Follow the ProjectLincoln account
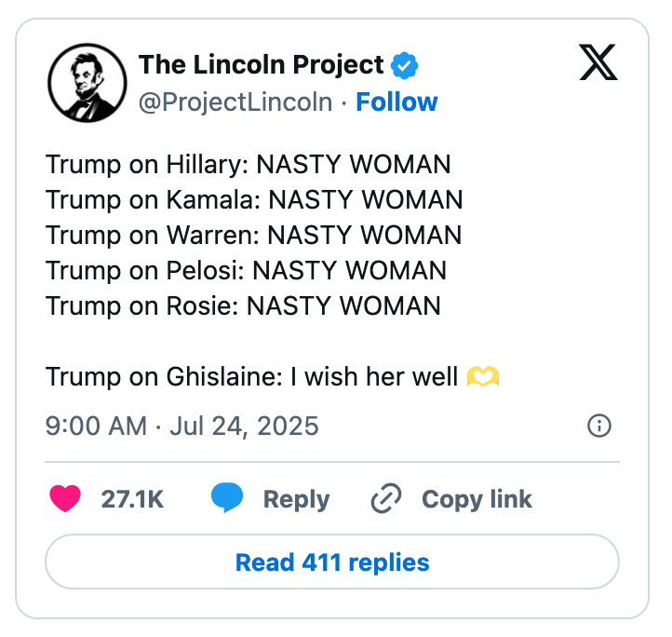Viewport: 672px width, 637px height. click(x=396, y=102)
